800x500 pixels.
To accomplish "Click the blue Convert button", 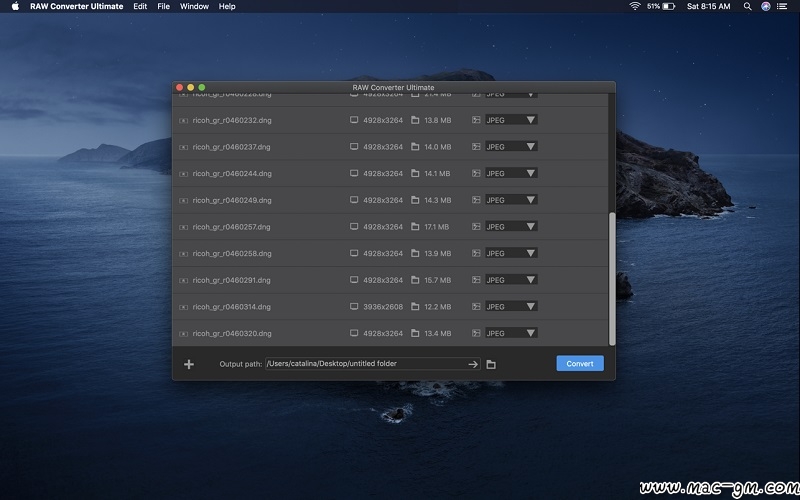I will click(x=580, y=363).
